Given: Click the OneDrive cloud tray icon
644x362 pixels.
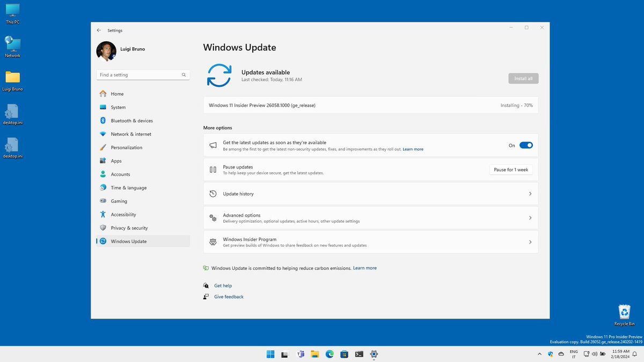Looking at the screenshot, I should click(561, 354).
